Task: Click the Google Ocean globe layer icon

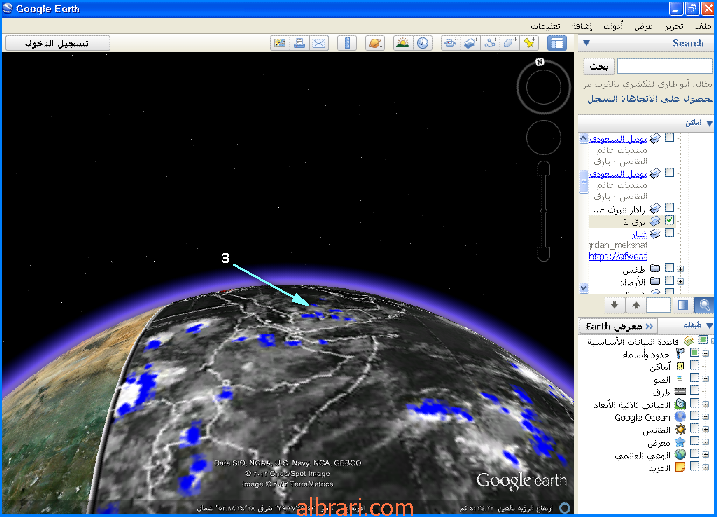Action: coord(680,417)
